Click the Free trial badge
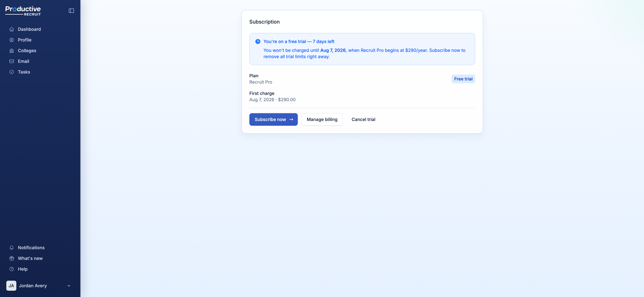644x297 pixels. pyautogui.click(x=463, y=79)
